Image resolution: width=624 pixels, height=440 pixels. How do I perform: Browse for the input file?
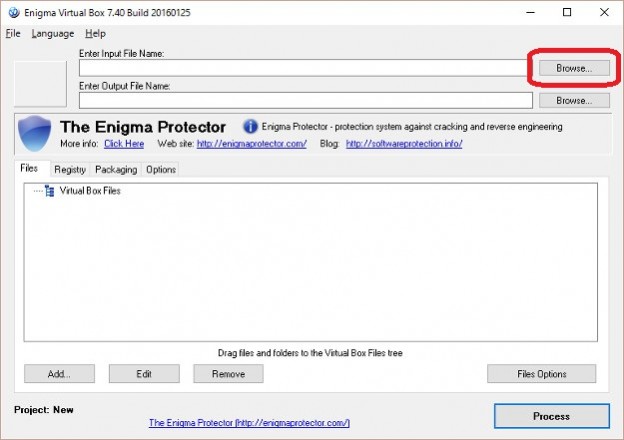574,68
